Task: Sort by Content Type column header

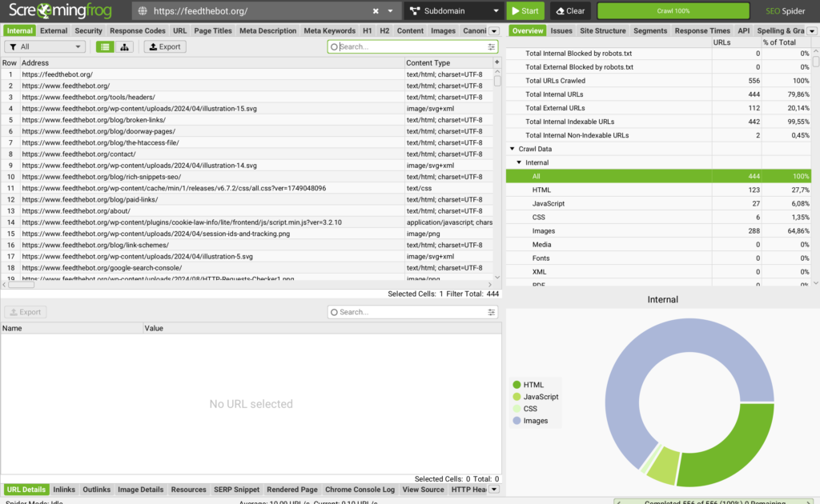Action: coord(448,62)
